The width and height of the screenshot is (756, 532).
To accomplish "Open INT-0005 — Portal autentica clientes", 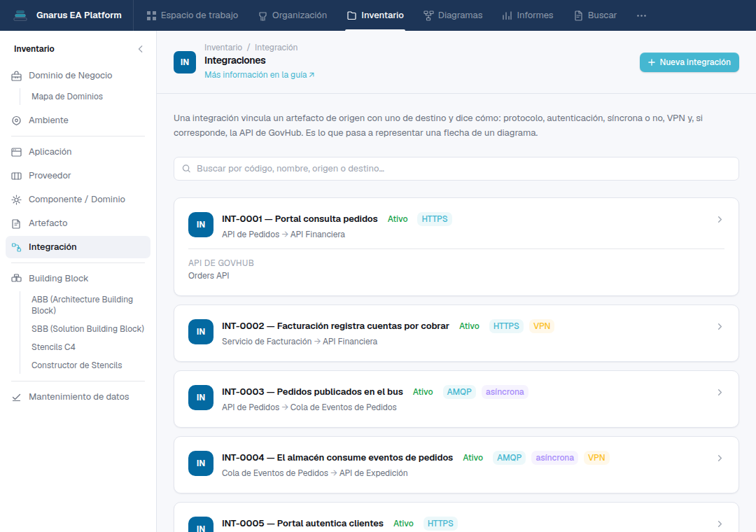I will tap(303, 524).
